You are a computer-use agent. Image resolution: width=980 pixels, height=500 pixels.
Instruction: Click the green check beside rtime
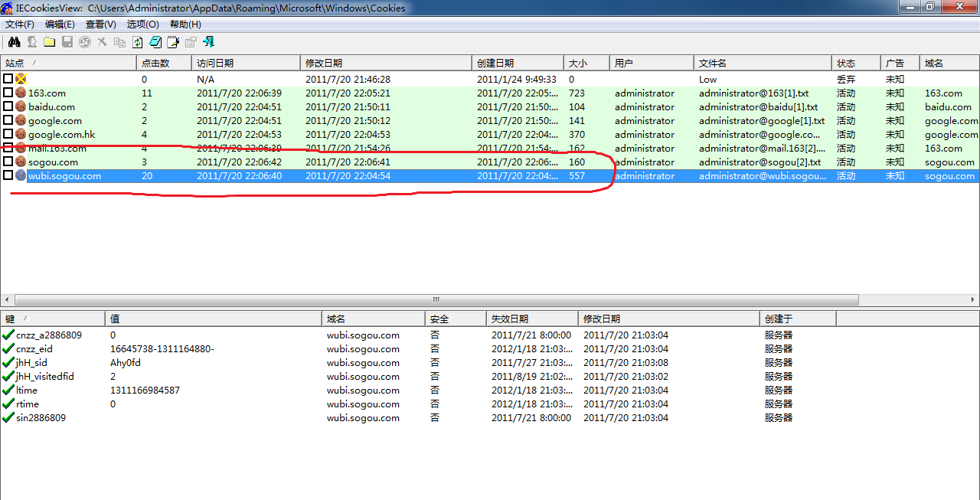click(x=8, y=404)
